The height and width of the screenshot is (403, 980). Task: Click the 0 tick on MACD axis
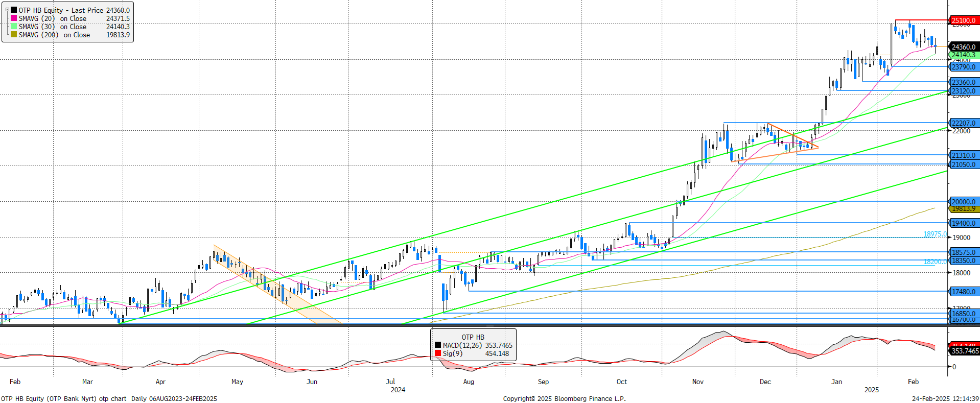(954, 367)
